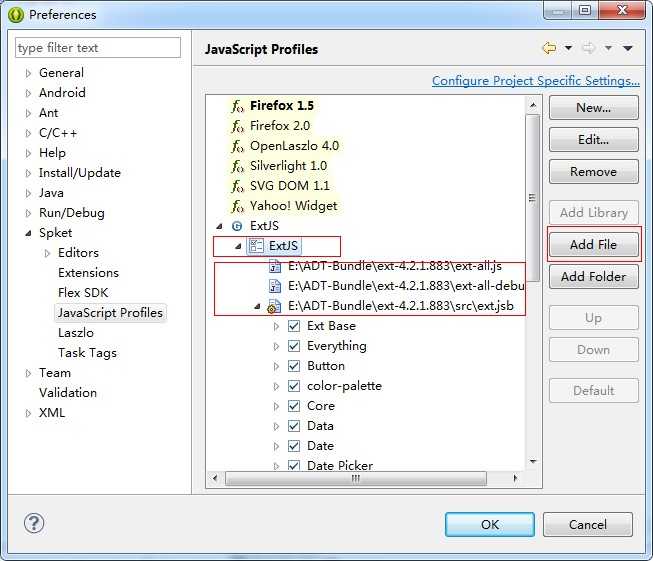Click the ext-all-debug file icon
The image size is (653, 561).
275,286
